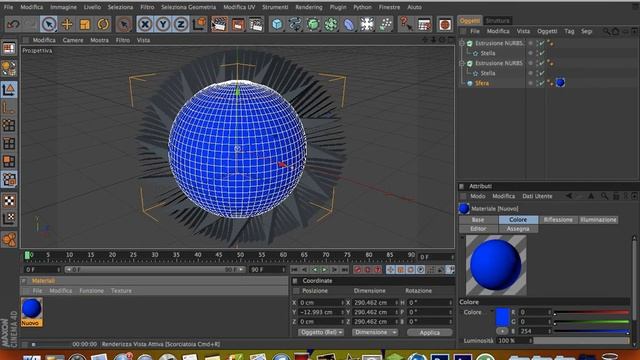Image resolution: width=640 pixels, height=360 pixels.
Task: Click the red R color slider
Action: [591, 312]
